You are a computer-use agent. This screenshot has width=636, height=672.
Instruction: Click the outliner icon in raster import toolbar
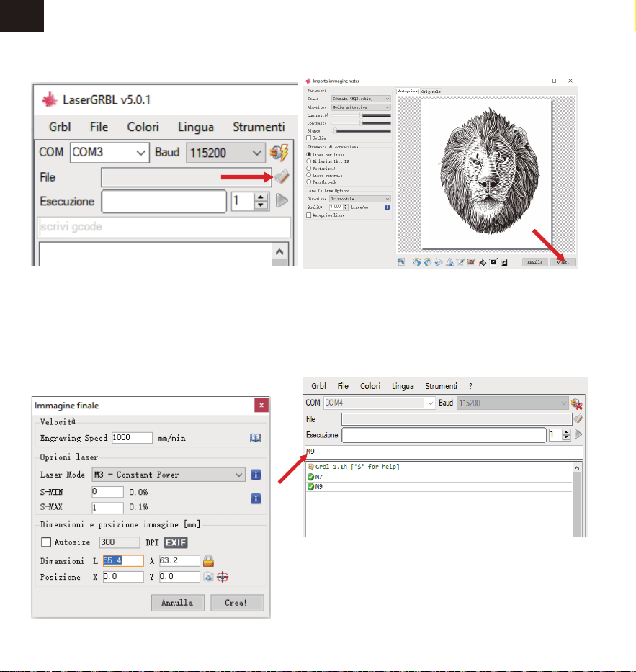coord(493,262)
